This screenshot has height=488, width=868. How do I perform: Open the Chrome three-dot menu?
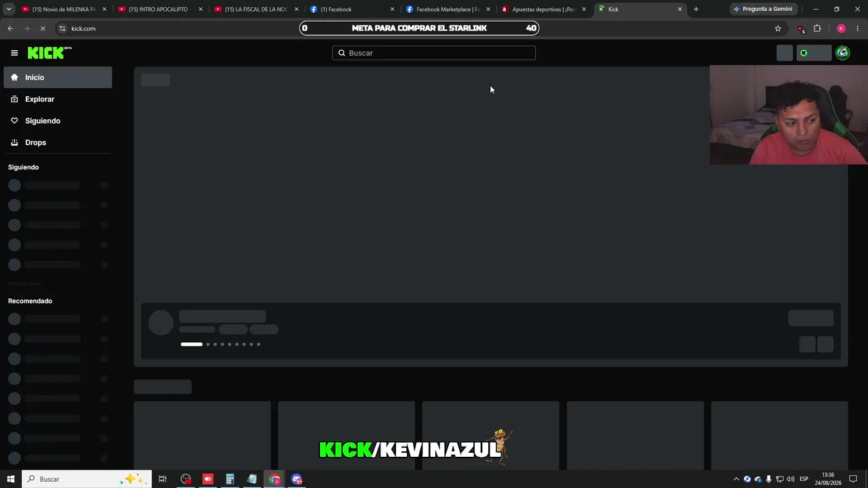(x=859, y=28)
